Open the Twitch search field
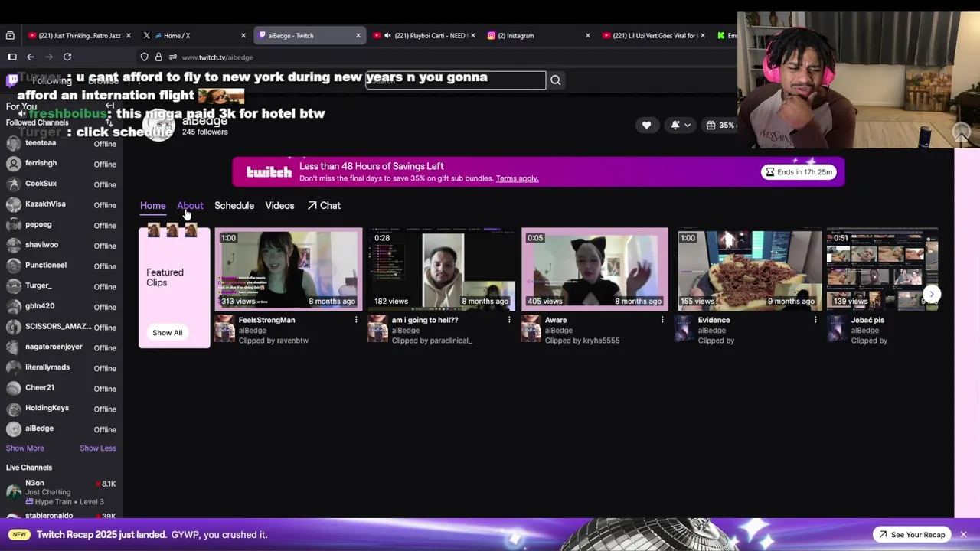This screenshot has height=551, width=980. (x=456, y=80)
